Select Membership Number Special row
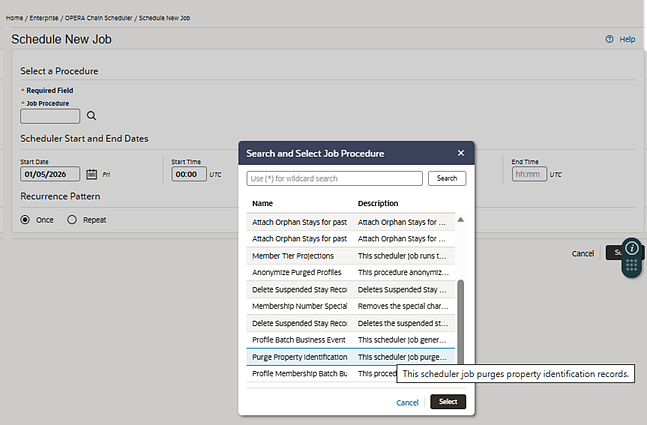647x425 pixels. [x=351, y=306]
